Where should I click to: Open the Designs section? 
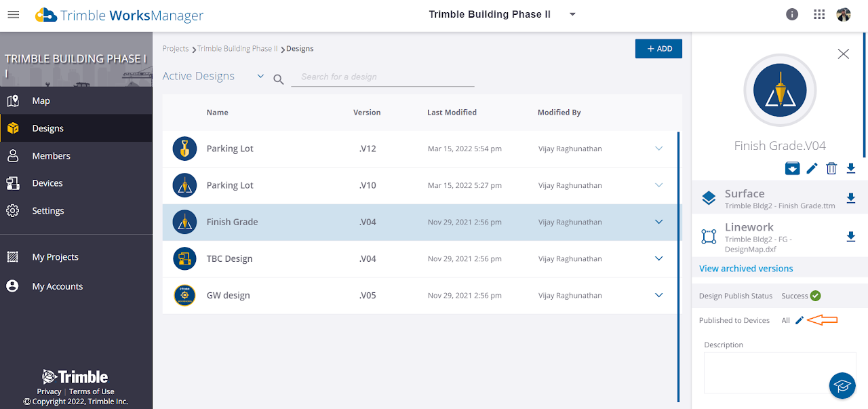76,128
